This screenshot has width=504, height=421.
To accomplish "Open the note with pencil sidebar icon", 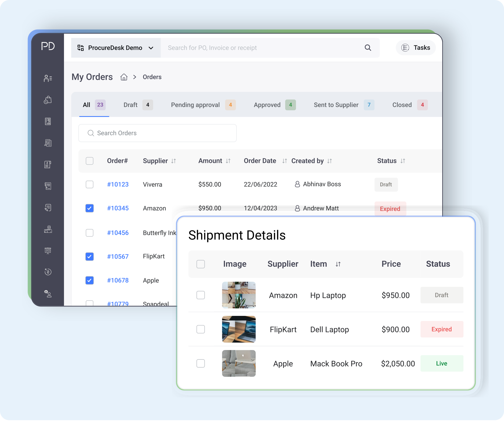I will [x=48, y=208].
